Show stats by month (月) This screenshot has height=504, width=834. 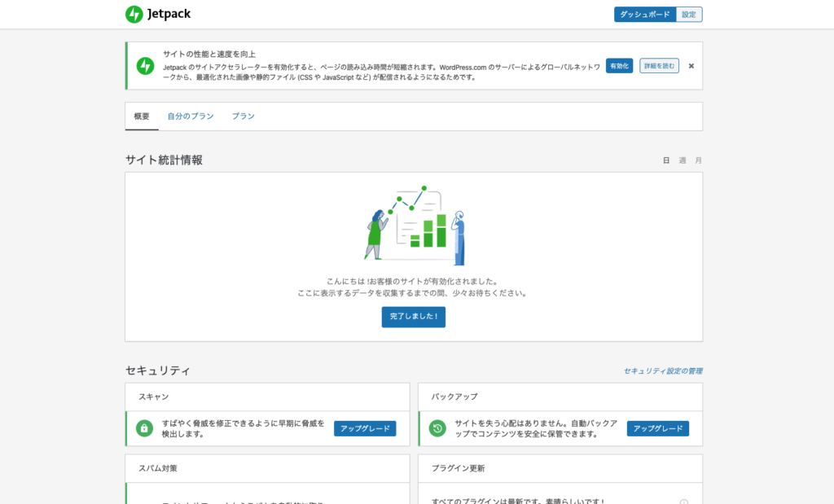[x=698, y=160]
